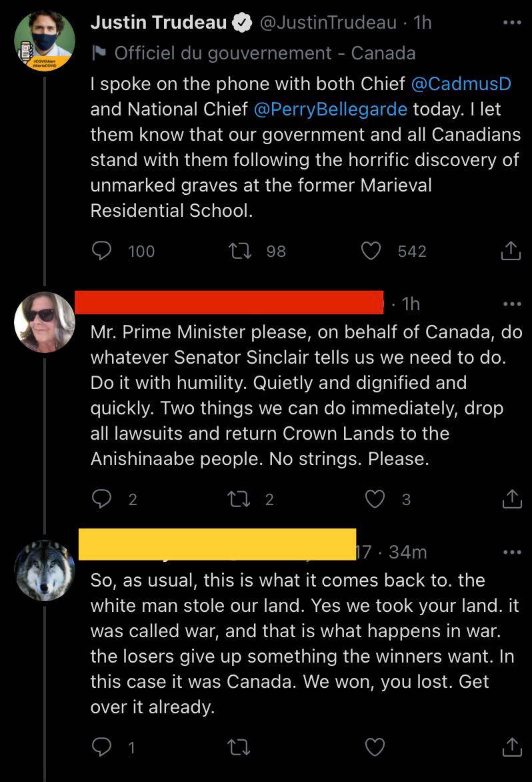Open the wolf avatar profile
Screen dimensions: 532x782
44,570
